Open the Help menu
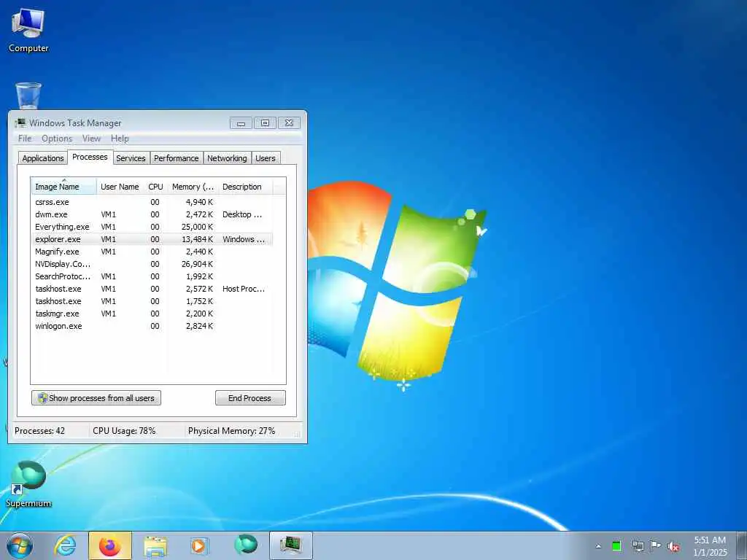 [120, 139]
